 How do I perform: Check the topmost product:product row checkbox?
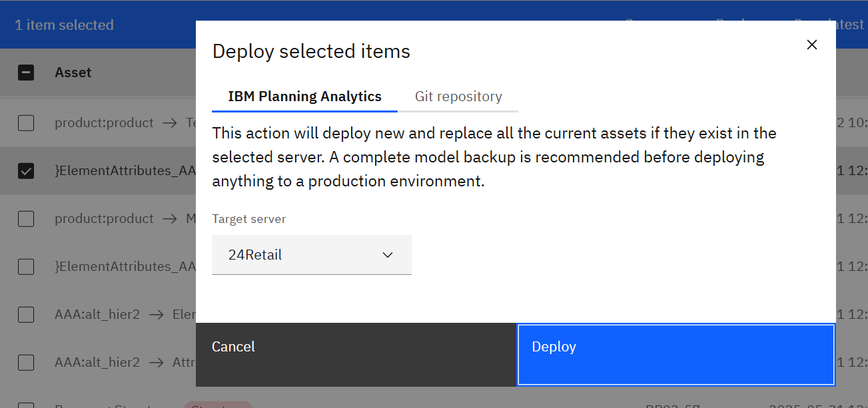[x=25, y=122]
